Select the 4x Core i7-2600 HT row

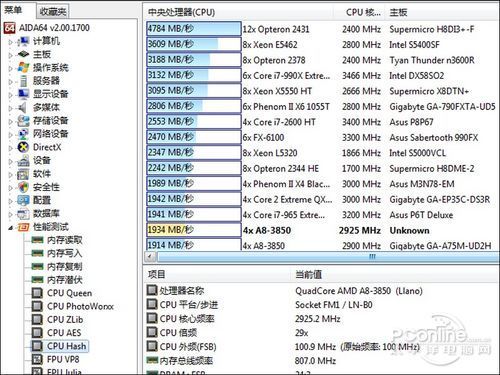pyautogui.click(x=322, y=122)
